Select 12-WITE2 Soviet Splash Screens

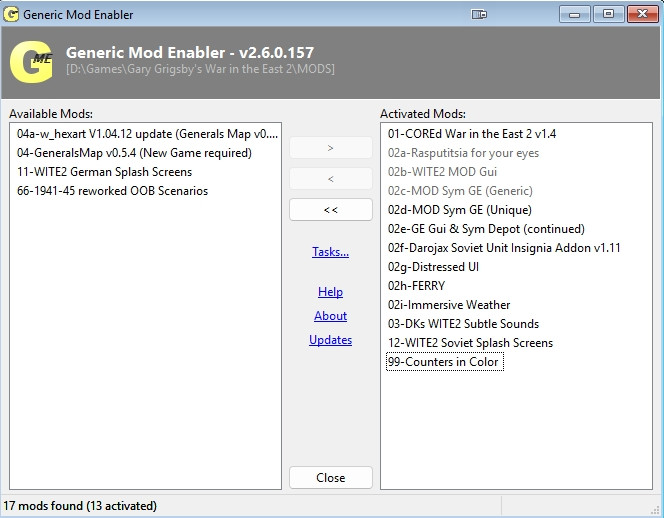(470, 343)
